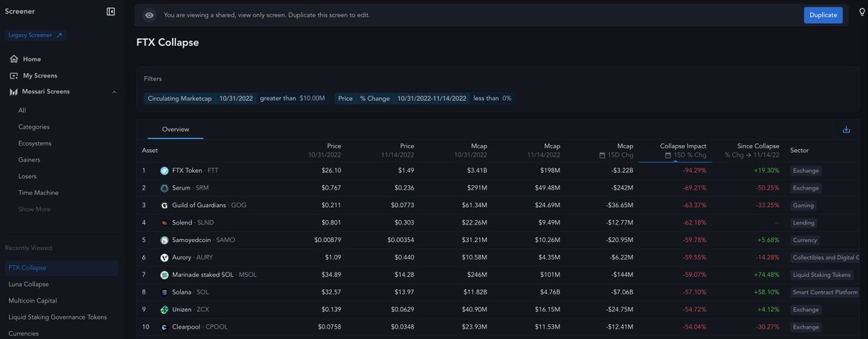Select Losers in sidebar
This screenshot has height=339, width=868.
(27, 176)
